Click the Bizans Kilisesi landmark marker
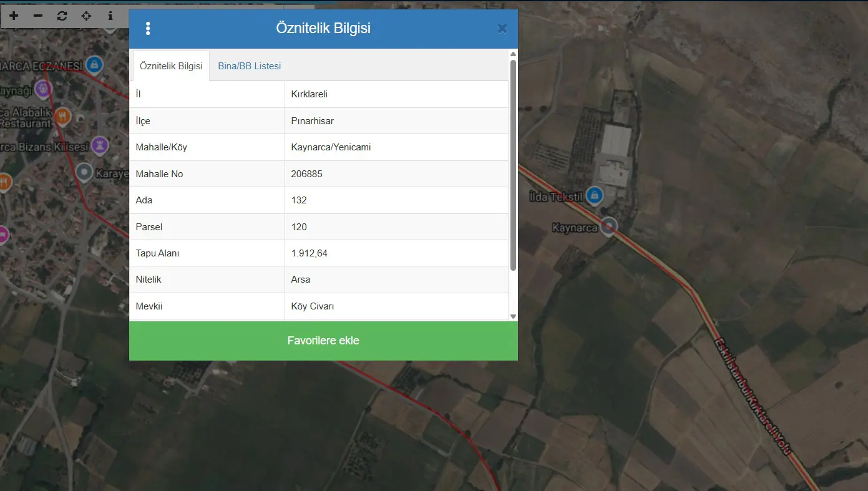 tap(100, 146)
